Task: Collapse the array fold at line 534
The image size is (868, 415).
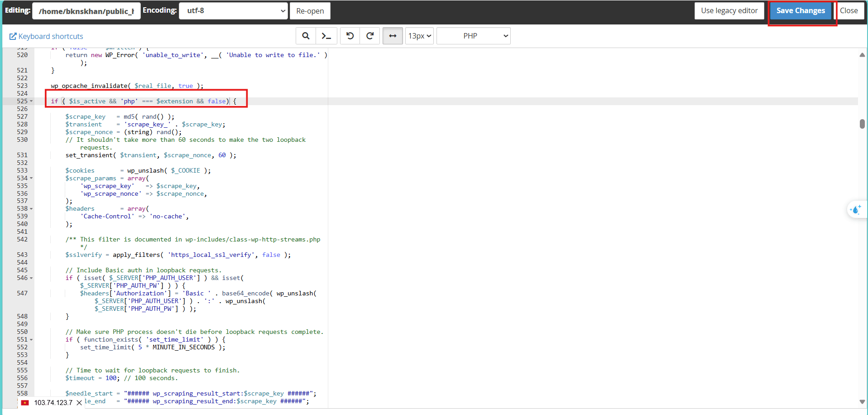Action: (x=30, y=178)
